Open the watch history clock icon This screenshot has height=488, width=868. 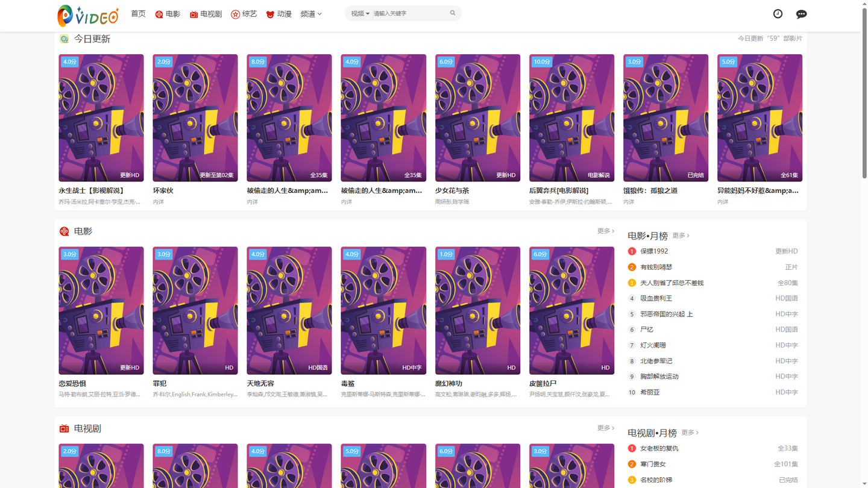[778, 14]
